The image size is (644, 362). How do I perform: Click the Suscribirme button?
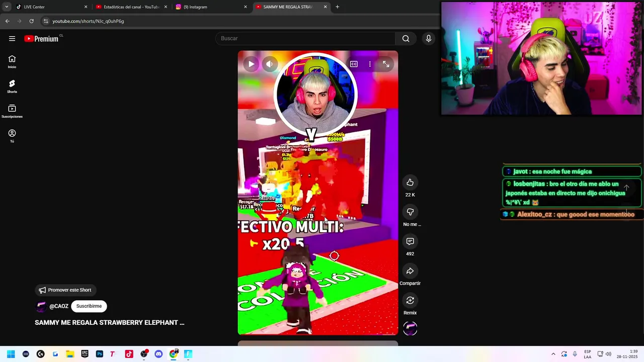click(x=89, y=306)
